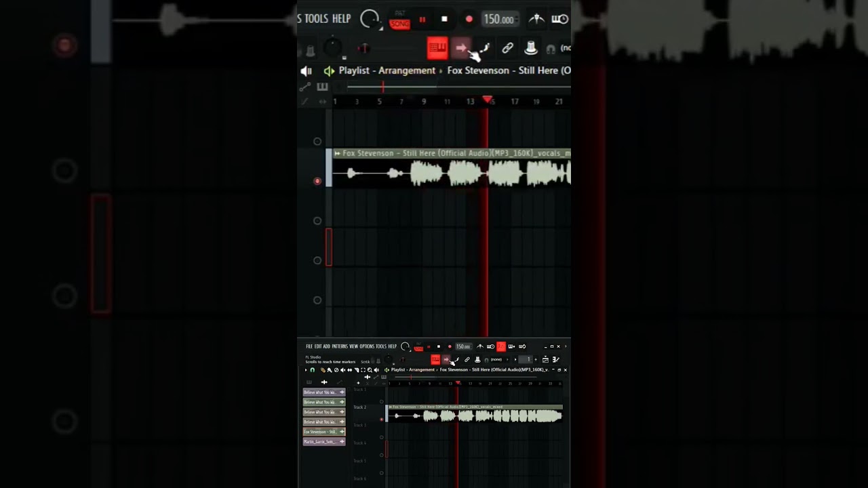Open the PATTERNS menu in lower window

point(340,346)
